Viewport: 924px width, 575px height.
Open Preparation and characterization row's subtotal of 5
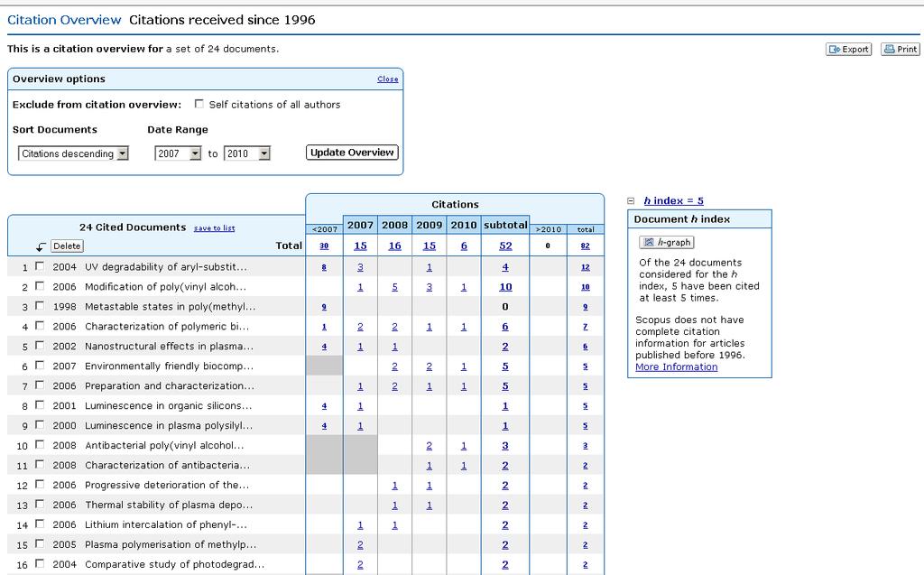505,386
